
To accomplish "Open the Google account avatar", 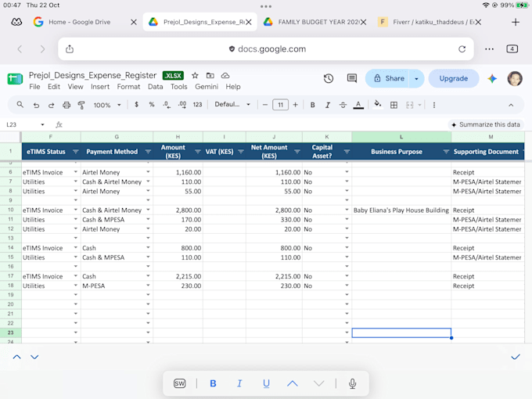I will click(x=515, y=79).
